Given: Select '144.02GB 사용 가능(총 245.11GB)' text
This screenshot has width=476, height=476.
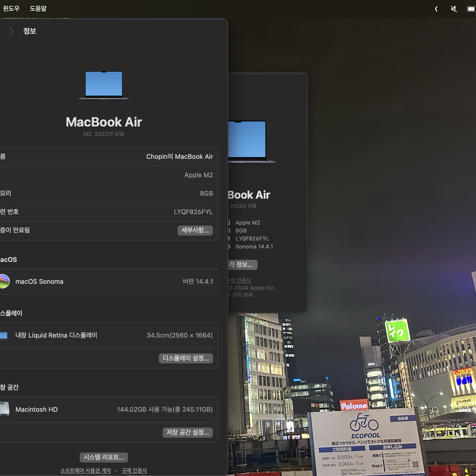Looking at the screenshot, I should point(165,409).
